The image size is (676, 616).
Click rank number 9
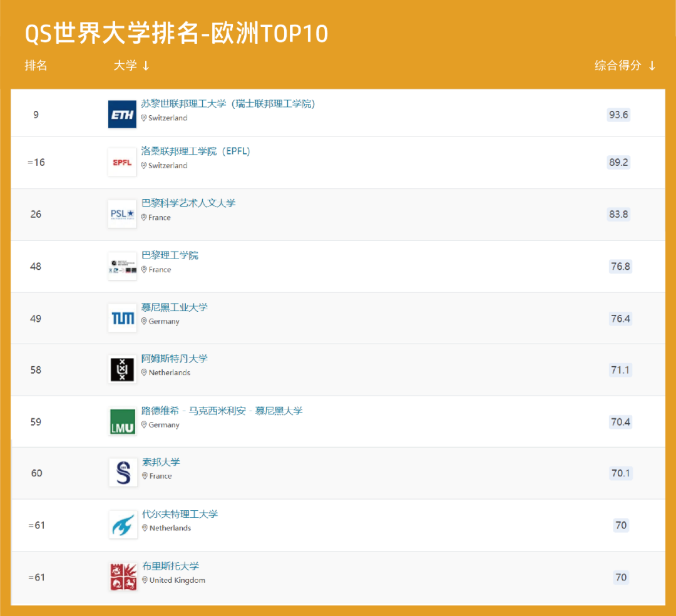(x=36, y=115)
